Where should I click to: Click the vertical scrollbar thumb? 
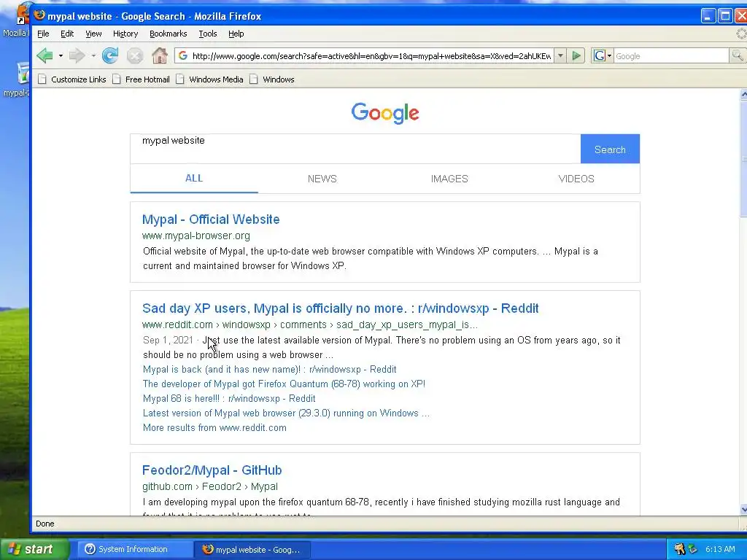(x=743, y=158)
